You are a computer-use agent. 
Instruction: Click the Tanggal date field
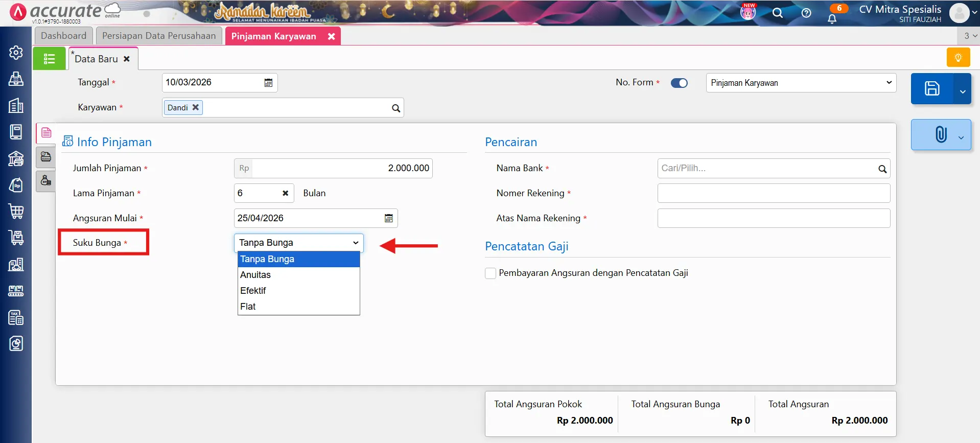click(220, 83)
